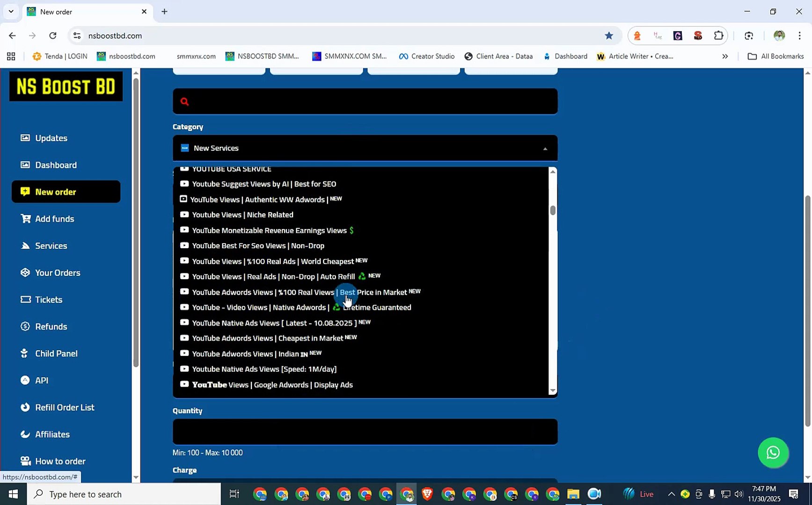Image resolution: width=812 pixels, height=505 pixels.
Task: Select YouTube Adwords Views Cheapest in Market
Action: pyautogui.click(x=360, y=339)
